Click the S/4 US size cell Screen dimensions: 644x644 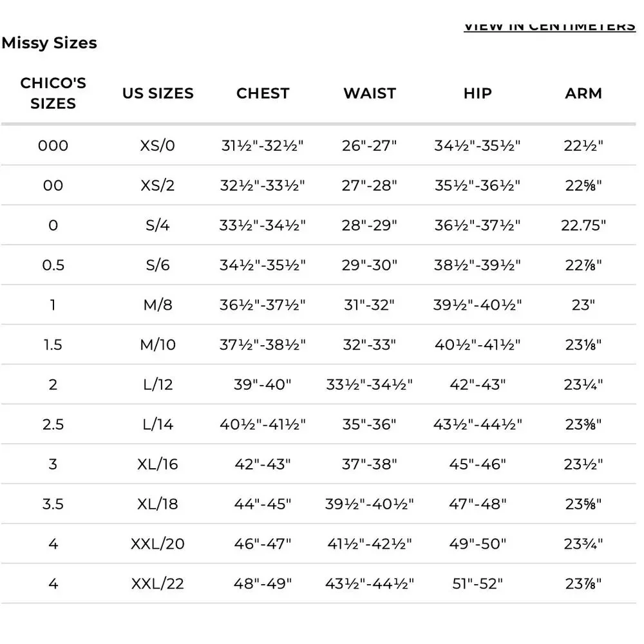pyautogui.click(x=158, y=225)
